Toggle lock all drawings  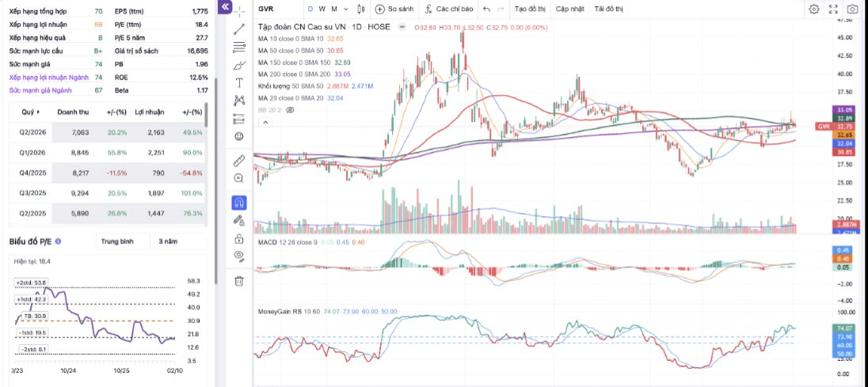point(239,239)
